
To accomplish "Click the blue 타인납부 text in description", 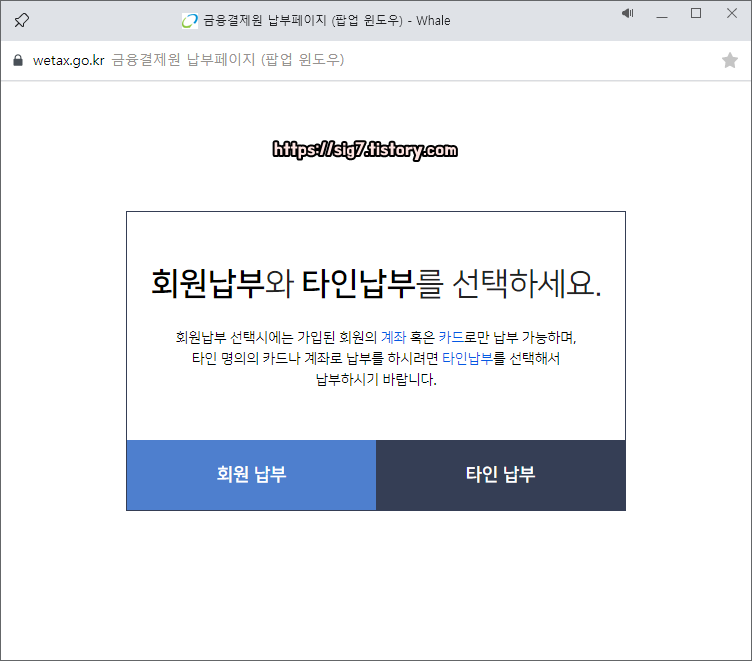I will pos(467,358).
